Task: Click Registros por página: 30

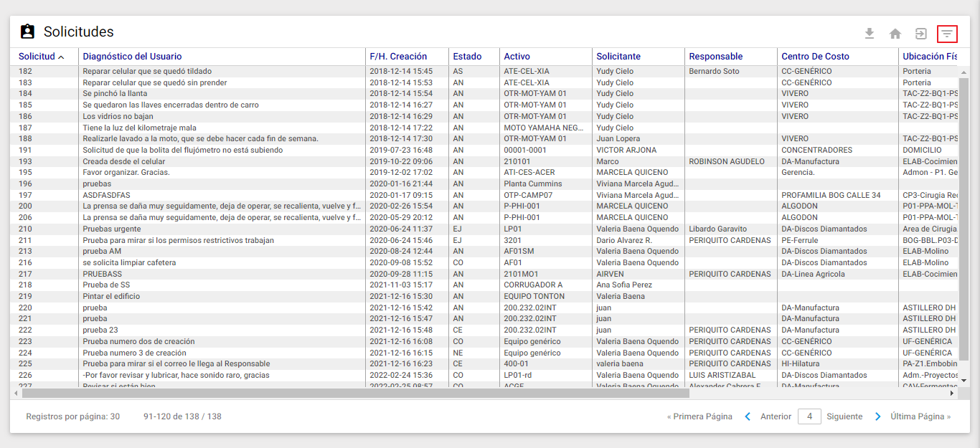Action: pos(72,416)
